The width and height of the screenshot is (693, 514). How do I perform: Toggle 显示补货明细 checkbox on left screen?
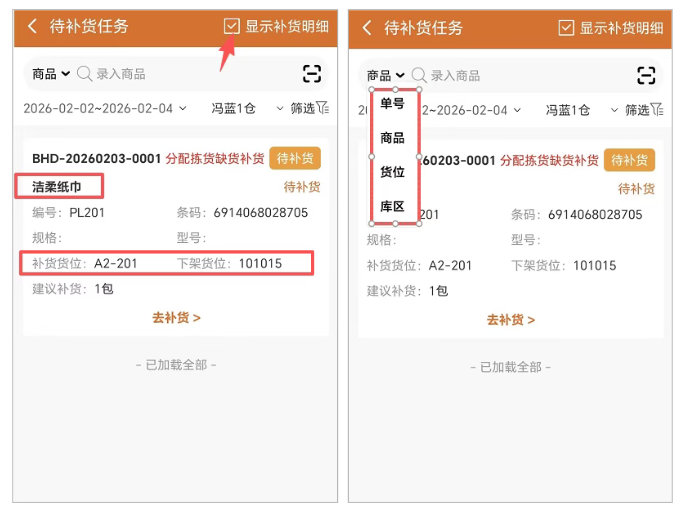pyautogui.click(x=231, y=26)
